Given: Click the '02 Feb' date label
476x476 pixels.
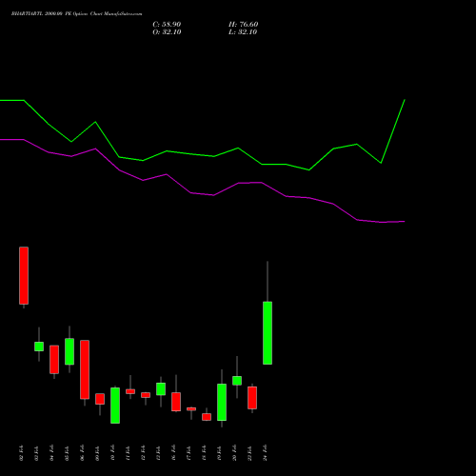Looking at the screenshot, I should tap(21, 453).
